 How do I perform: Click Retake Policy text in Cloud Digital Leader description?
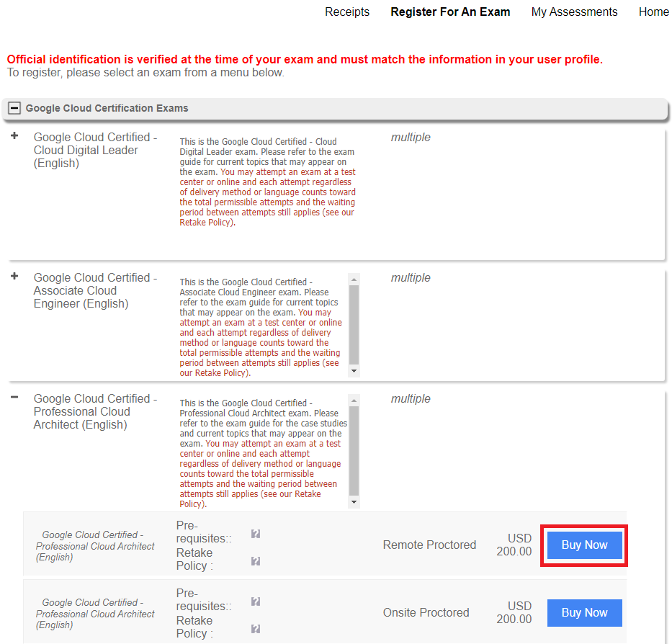coord(206,223)
